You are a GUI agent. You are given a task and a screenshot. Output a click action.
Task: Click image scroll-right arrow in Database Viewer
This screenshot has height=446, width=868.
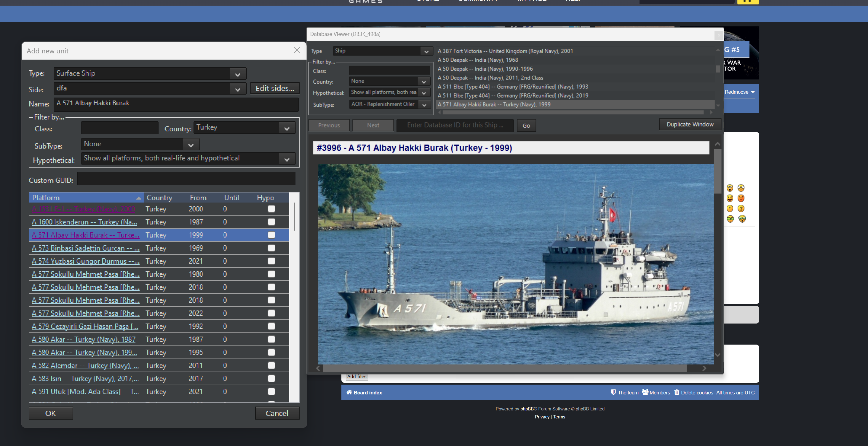click(704, 368)
